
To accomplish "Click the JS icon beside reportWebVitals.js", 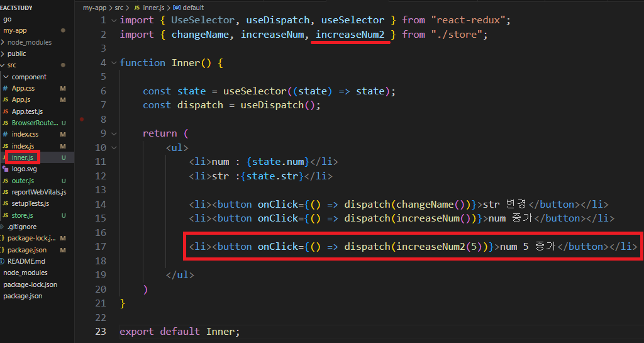I will point(5,192).
